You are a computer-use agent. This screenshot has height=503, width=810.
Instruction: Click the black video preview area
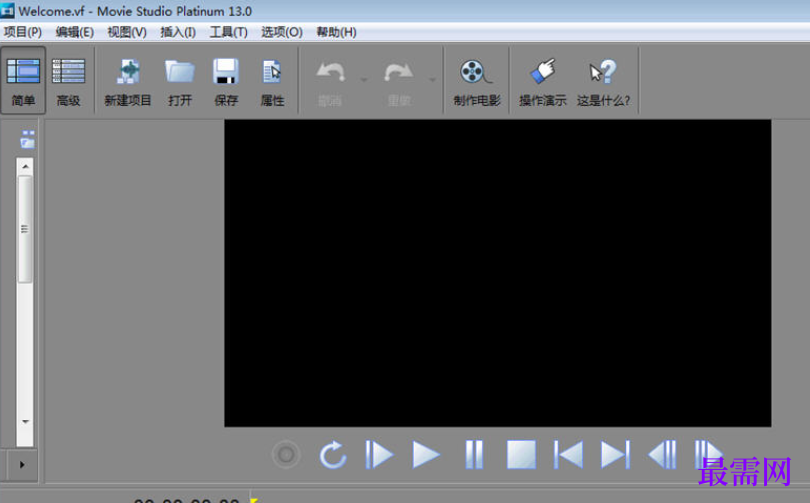[497, 273]
